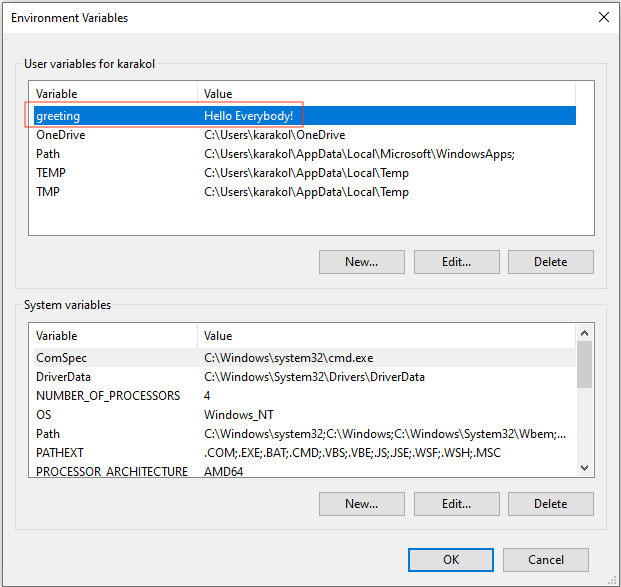Select the greeting user variable row
This screenshot has height=587, width=621.
pos(305,116)
